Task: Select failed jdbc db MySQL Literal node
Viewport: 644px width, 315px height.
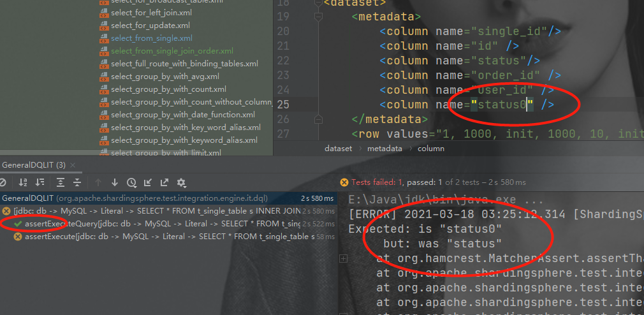Action: coord(168,211)
